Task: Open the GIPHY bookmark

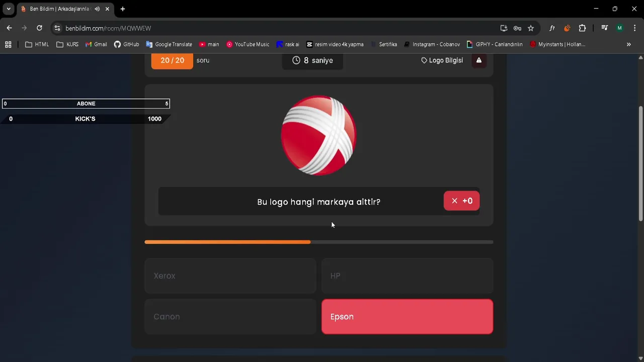Action: (x=495, y=44)
